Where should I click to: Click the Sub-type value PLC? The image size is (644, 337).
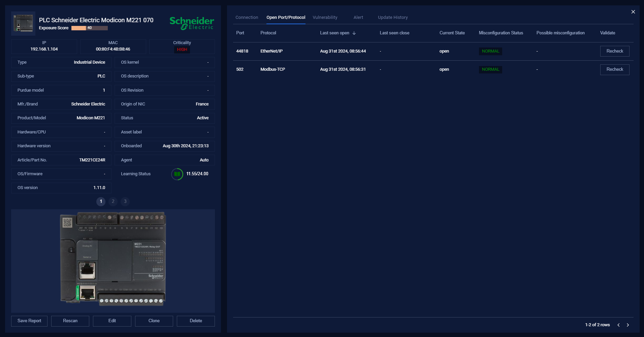(102, 77)
